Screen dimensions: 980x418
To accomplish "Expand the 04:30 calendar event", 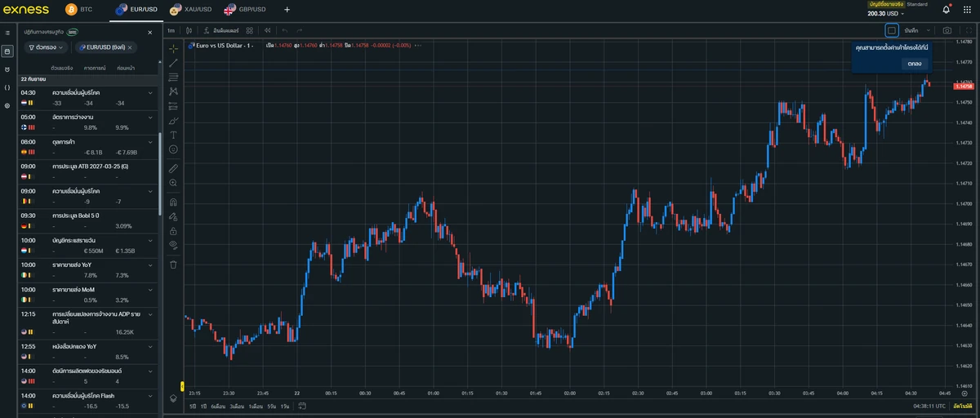I will [150, 93].
